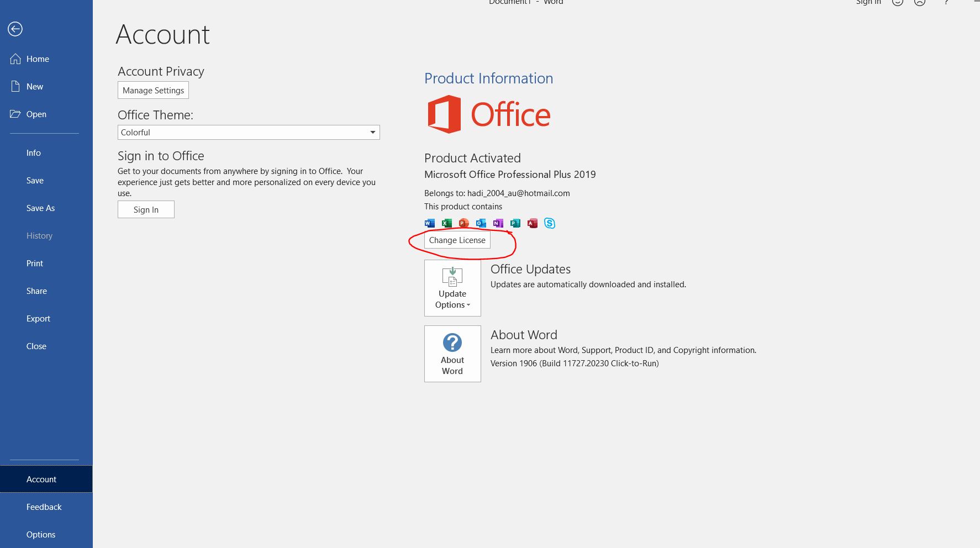
Task: Open the Update Options dropdown
Action: pyautogui.click(x=452, y=288)
